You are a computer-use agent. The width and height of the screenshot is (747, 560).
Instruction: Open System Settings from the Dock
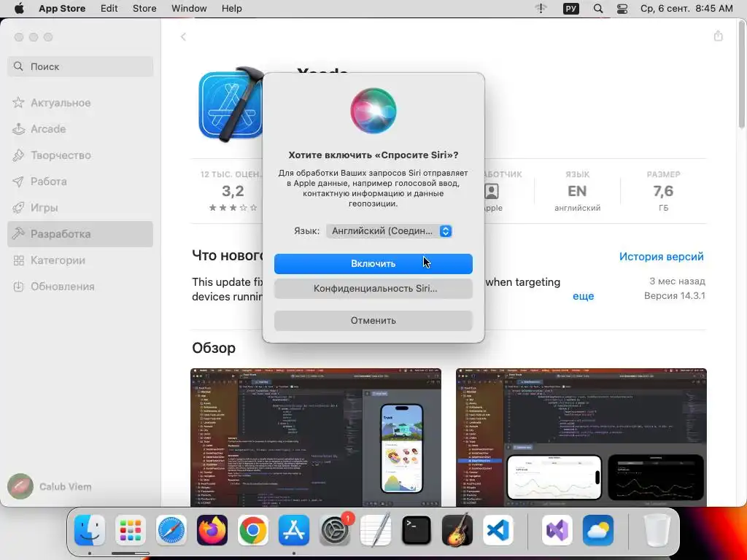tap(335, 530)
